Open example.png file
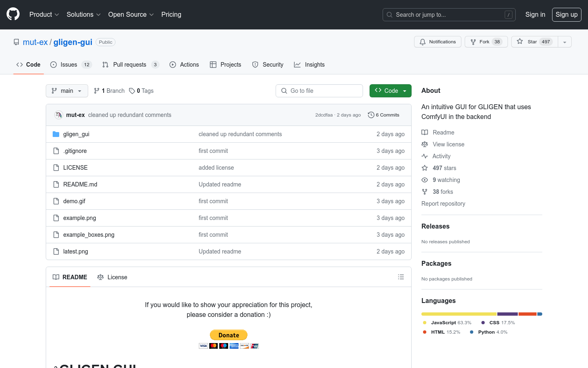 pos(80,218)
